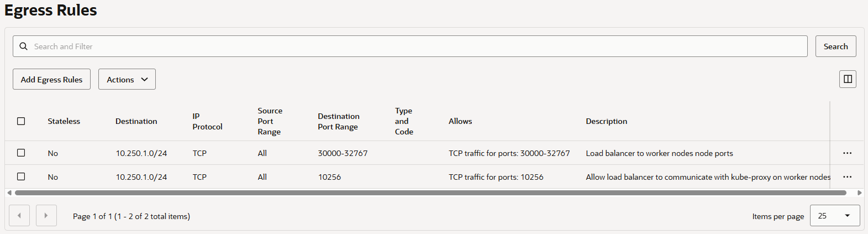Check the kube-proxy rule checkbox
Screen dimensions: 868x234
tap(21, 176)
